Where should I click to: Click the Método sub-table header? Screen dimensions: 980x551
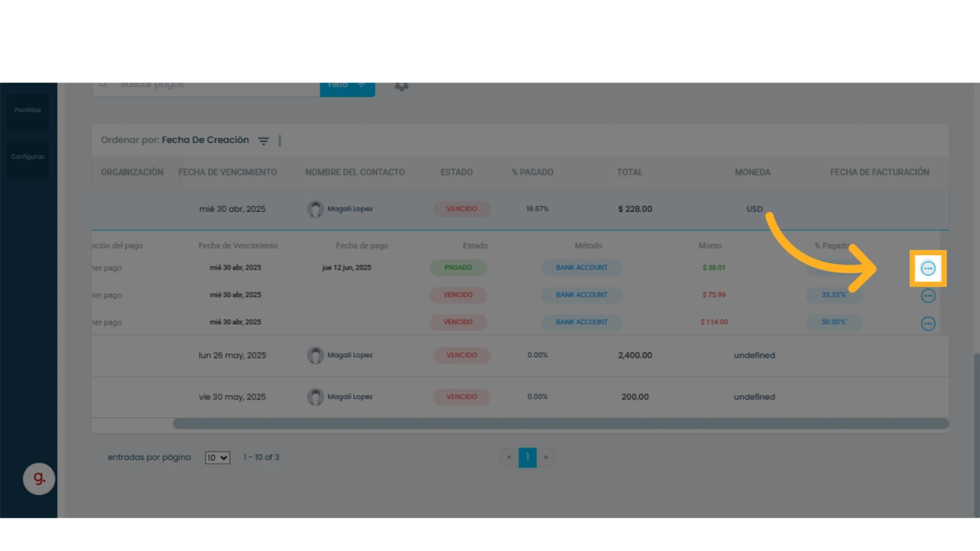pos(588,246)
